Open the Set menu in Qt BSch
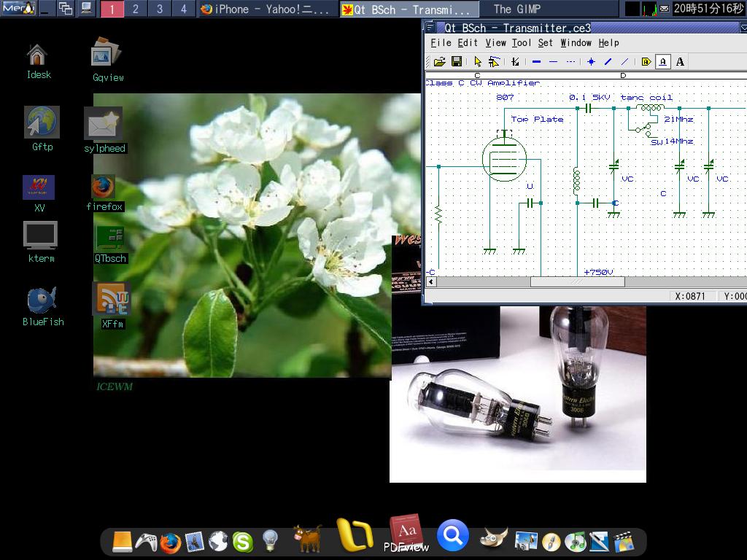This screenshot has height=560, width=747. (545, 43)
